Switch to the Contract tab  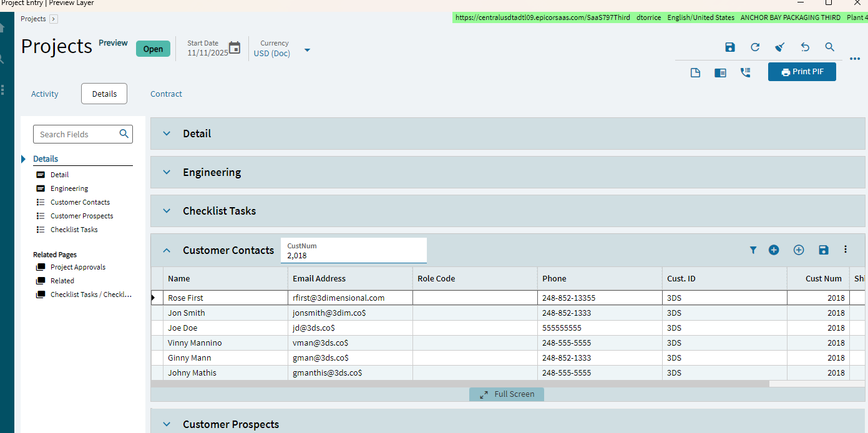[166, 94]
